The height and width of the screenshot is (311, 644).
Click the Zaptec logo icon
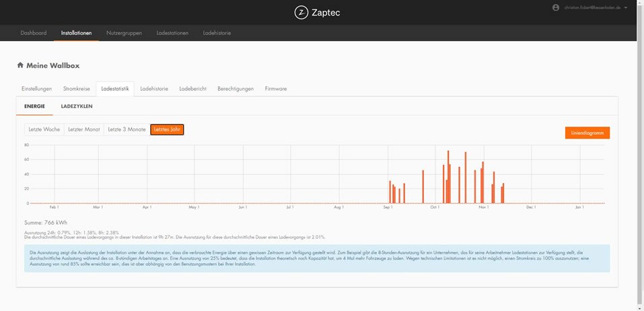(301, 12)
